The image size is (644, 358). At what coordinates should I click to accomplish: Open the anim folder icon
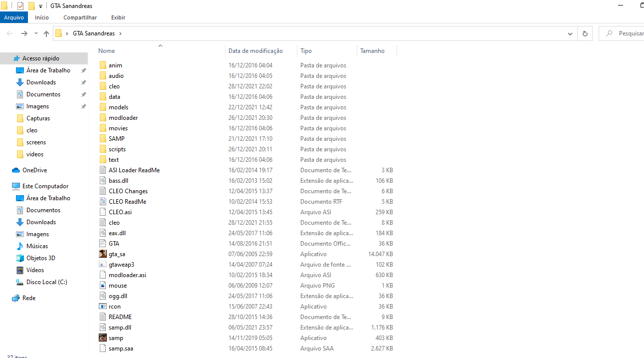103,65
